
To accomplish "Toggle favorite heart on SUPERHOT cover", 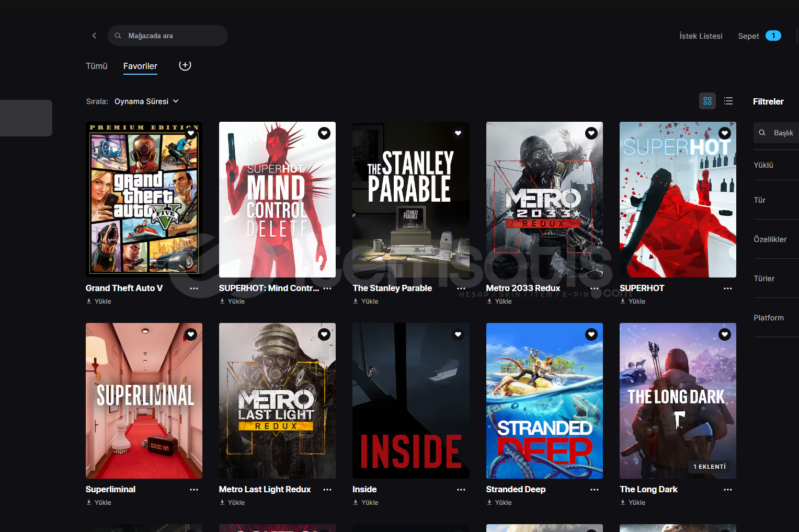I will (725, 133).
